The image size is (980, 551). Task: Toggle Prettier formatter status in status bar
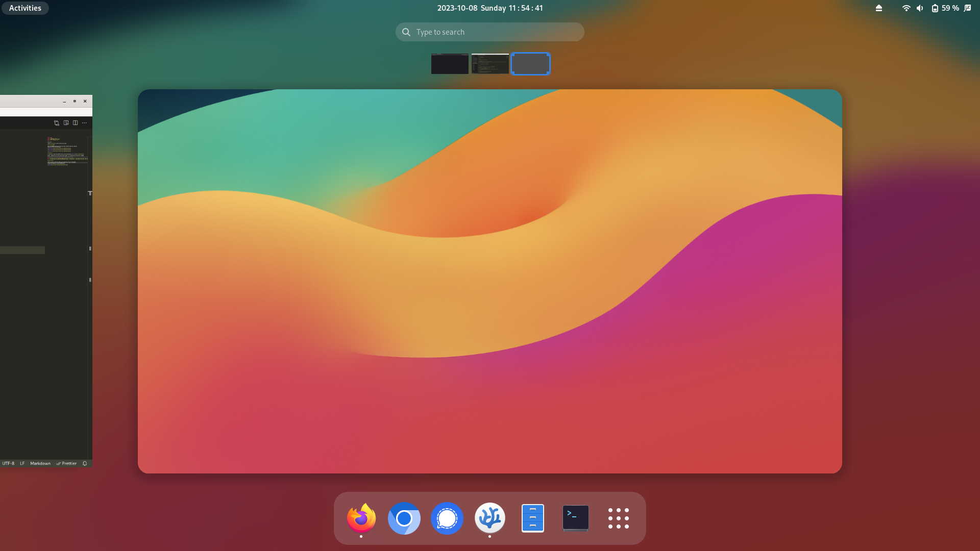[x=67, y=463]
